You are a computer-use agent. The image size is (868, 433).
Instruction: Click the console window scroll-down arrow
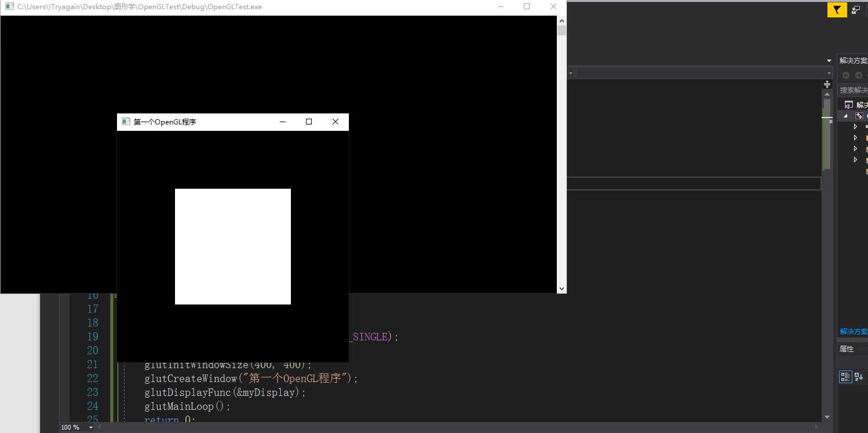tap(561, 288)
